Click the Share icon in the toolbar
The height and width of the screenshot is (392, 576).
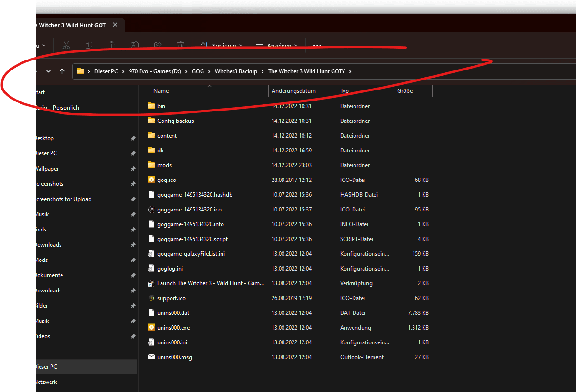tap(158, 45)
